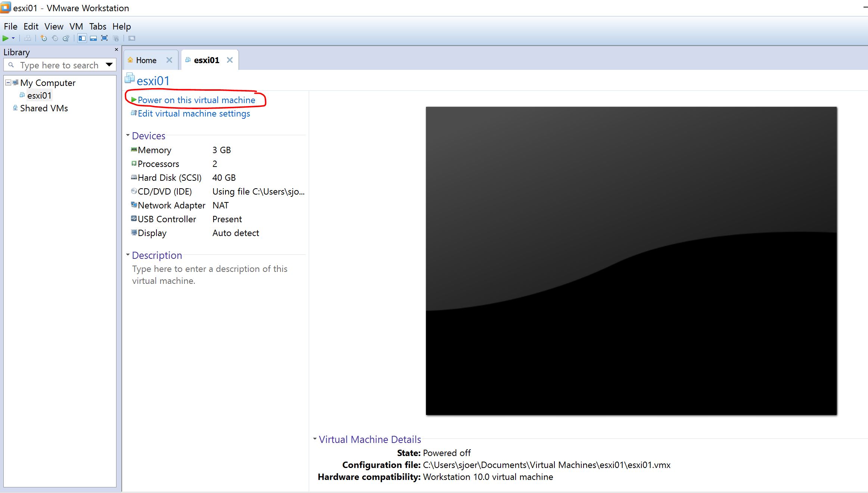Toggle the thumbnail bar view icon
Viewport: 868px width, 493px height.
(93, 38)
